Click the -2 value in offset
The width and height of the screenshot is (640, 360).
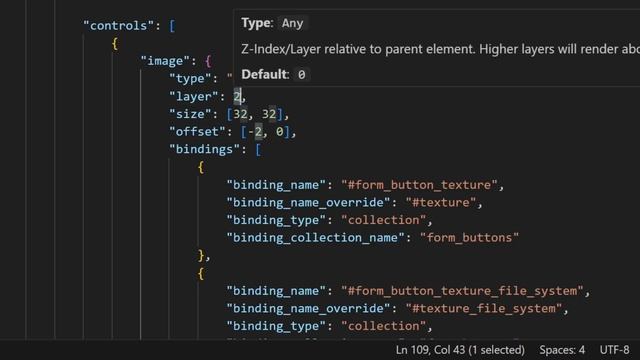(x=255, y=131)
